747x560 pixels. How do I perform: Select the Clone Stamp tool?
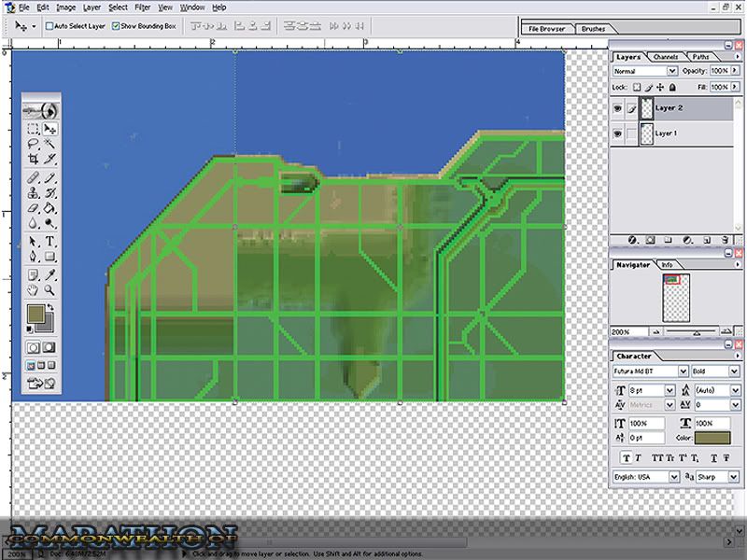[33, 193]
